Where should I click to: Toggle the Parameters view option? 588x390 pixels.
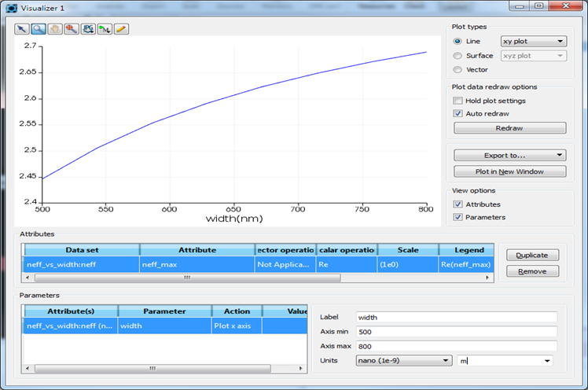[458, 217]
